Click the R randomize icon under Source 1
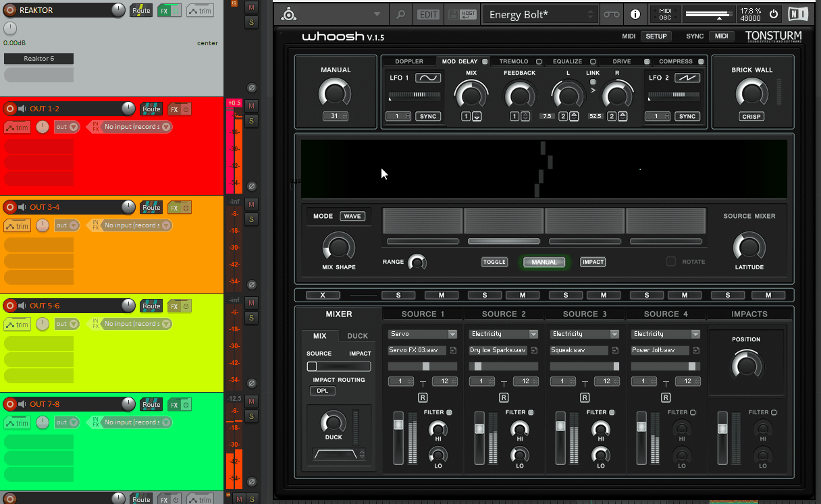Viewport: 821px width, 504px height. [x=423, y=398]
